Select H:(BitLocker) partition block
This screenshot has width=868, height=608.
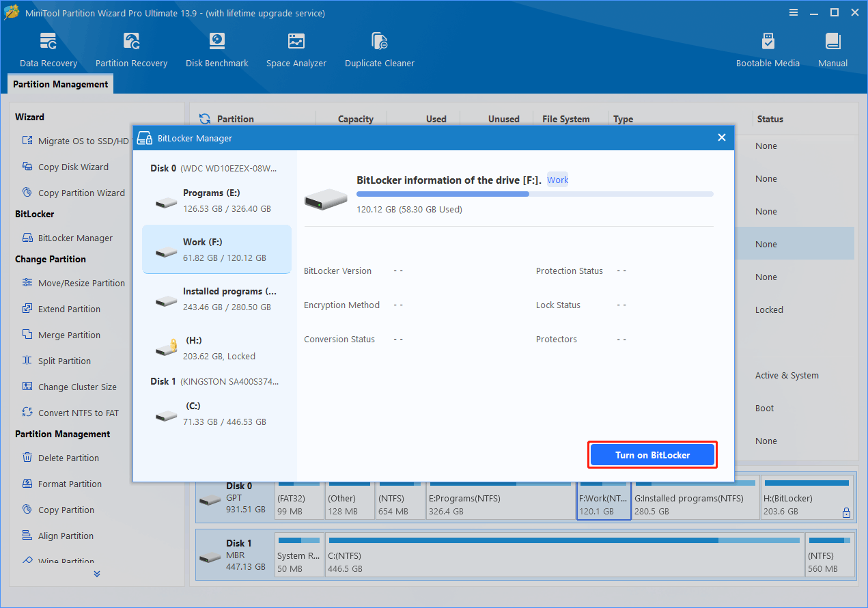click(x=807, y=499)
